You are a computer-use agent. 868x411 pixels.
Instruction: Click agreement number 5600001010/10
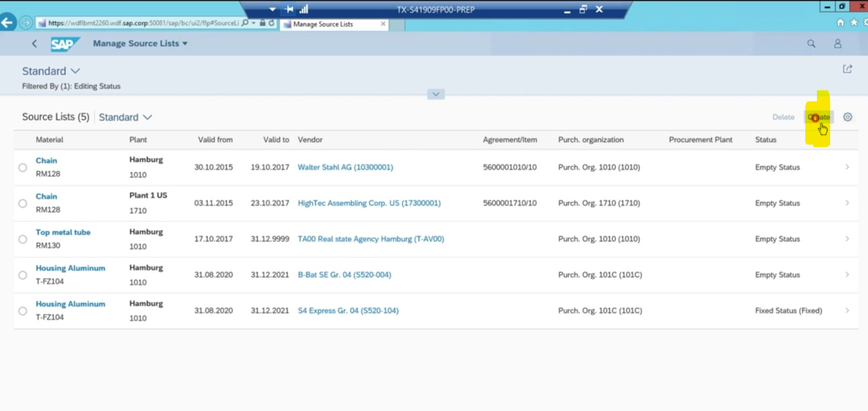(510, 168)
